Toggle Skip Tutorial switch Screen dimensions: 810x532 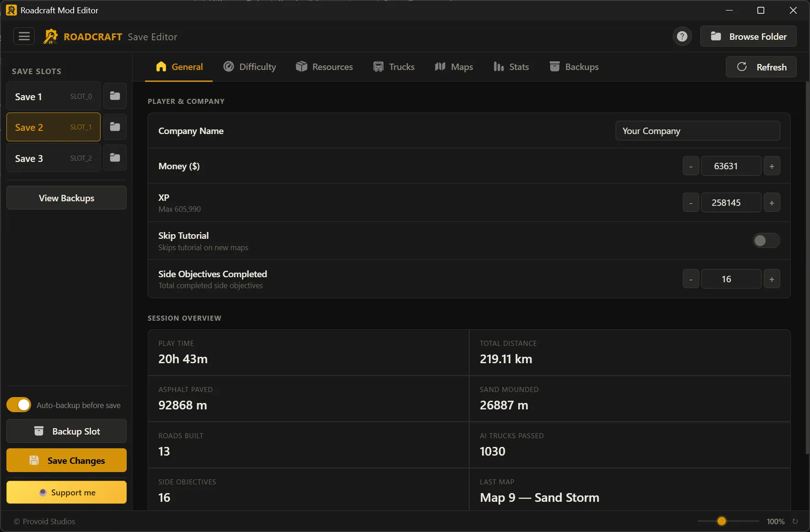pos(766,241)
